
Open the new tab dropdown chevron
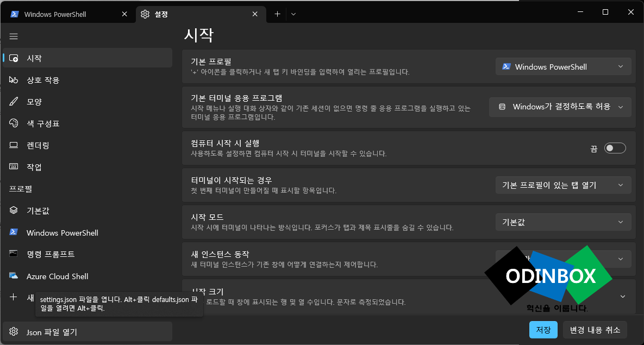tap(293, 14)
